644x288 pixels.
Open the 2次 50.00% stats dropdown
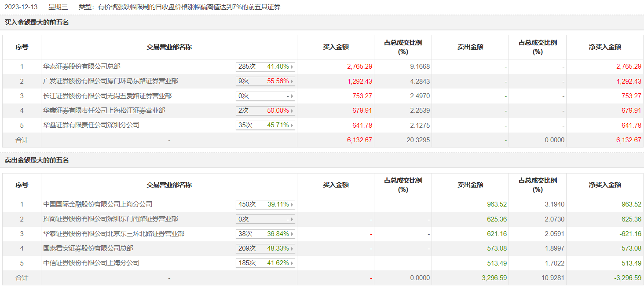[292, 111]
